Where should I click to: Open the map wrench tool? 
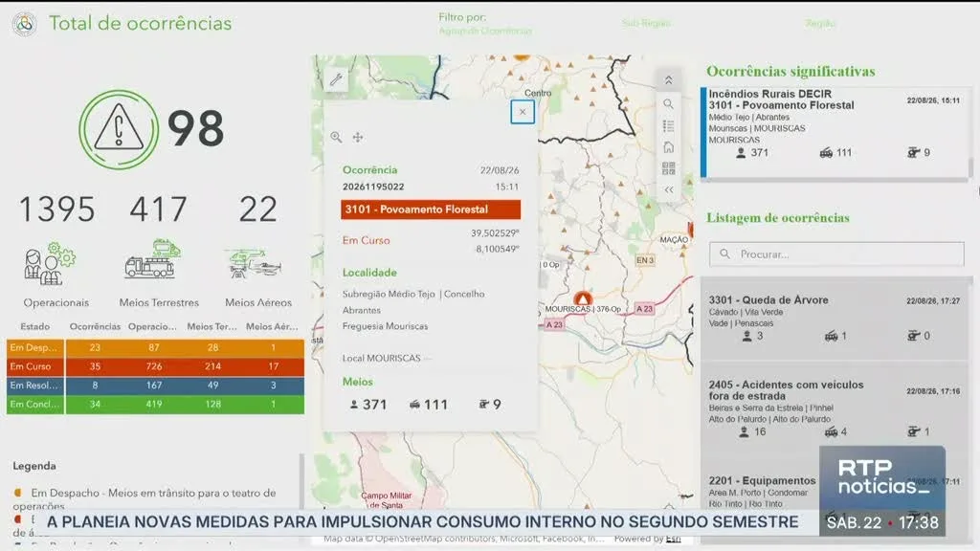coord(336,79)
